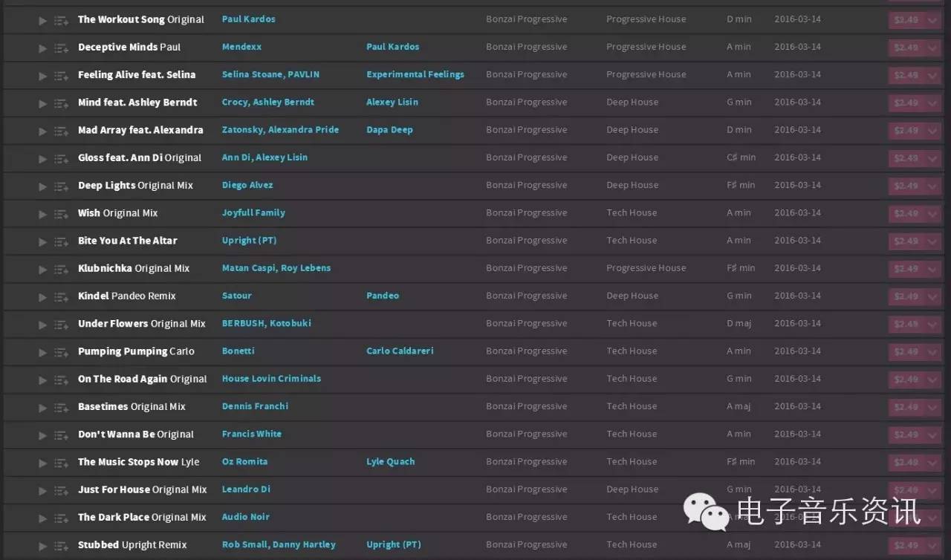Queue The Music Stops Now track
The width and height of the screenshot is (951, 560).
point(61,463)
